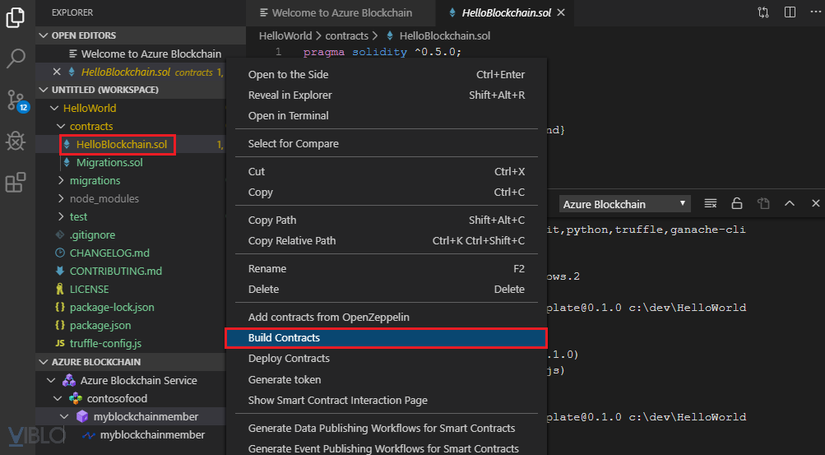
Task: Open truffle-config.js in the explorer
Action: pos(105,343)
